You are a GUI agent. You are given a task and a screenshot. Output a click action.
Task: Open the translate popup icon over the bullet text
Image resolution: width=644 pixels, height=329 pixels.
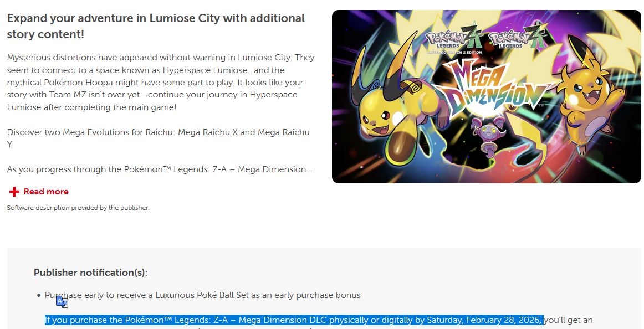point(62,302)
